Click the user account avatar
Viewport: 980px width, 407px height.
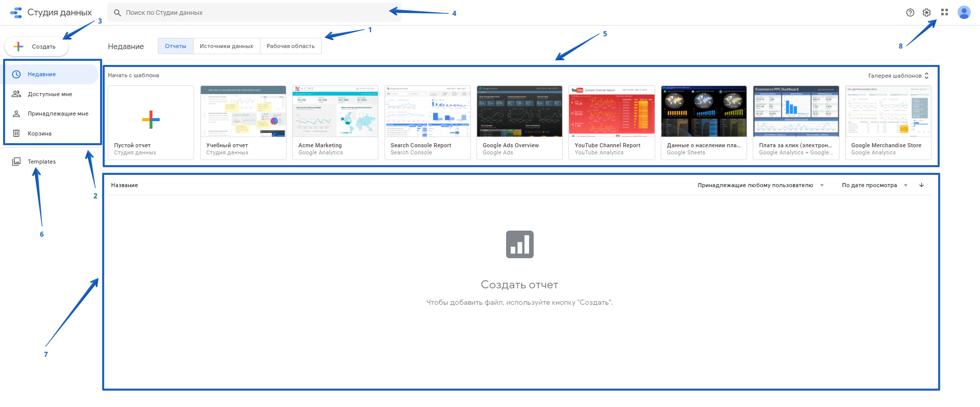pos(964,12)
